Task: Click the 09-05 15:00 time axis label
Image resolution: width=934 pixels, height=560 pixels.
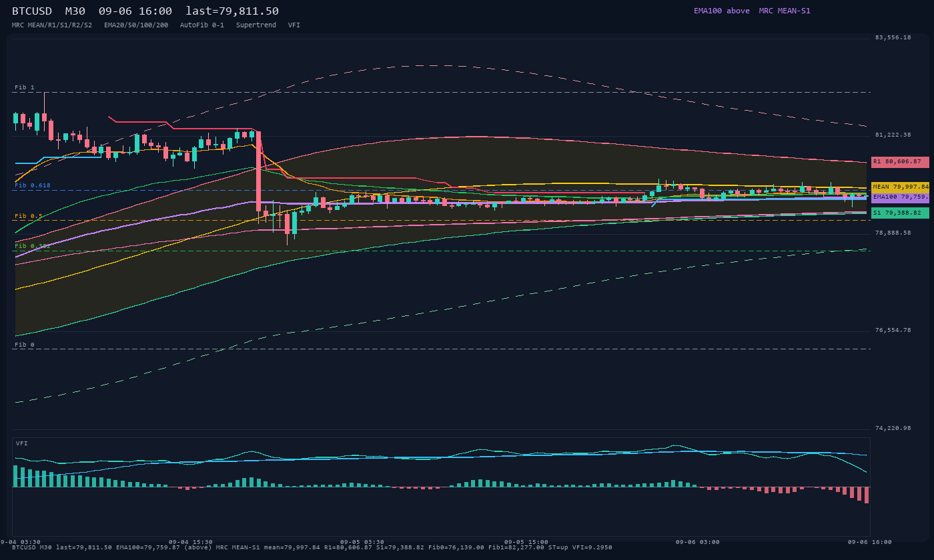Action: 526,542
